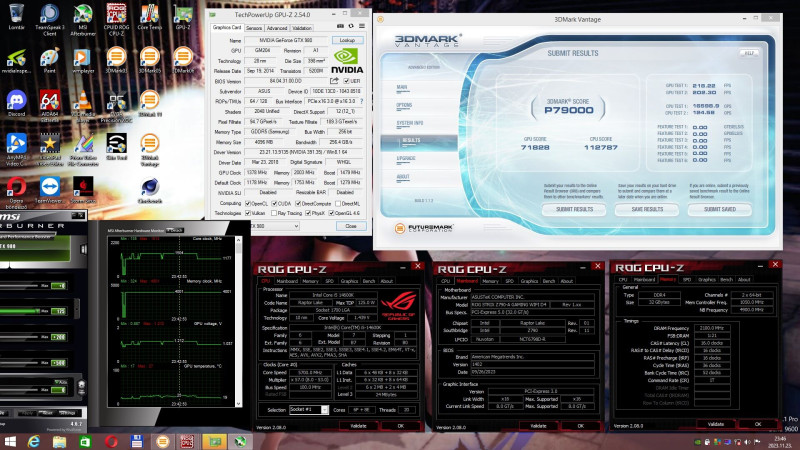
Task: Open Paint desktop shortcut
Action: coord(49,60)
